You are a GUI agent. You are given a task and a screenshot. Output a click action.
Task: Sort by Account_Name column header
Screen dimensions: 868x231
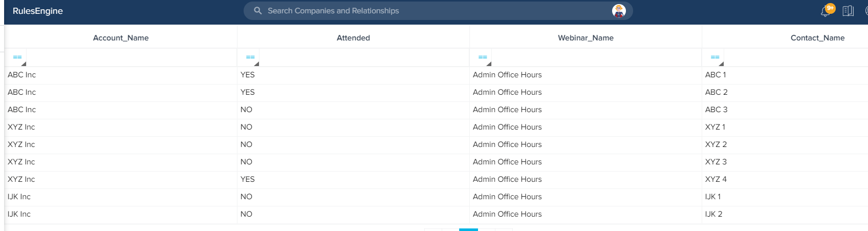[121, 38]
